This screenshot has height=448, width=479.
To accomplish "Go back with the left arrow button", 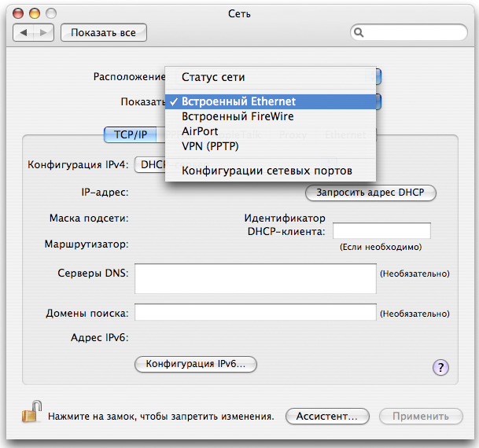I will coord(25,32).
